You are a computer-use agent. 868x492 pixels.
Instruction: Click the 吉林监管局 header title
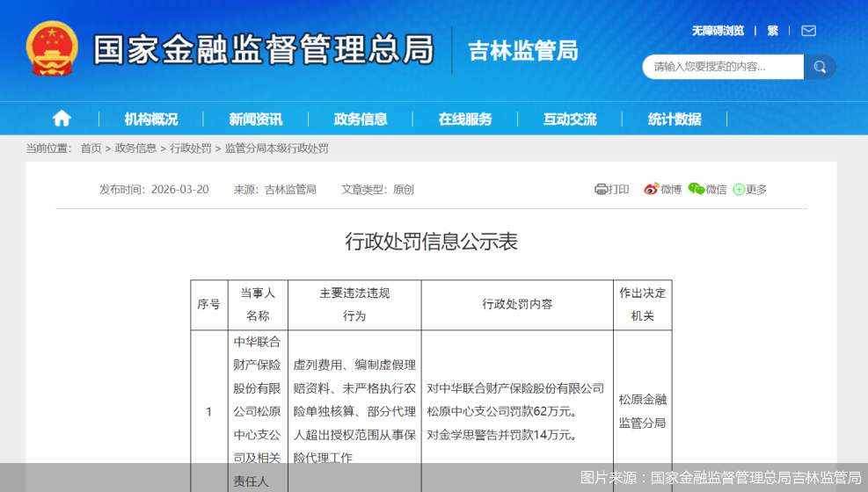(523, 50)
